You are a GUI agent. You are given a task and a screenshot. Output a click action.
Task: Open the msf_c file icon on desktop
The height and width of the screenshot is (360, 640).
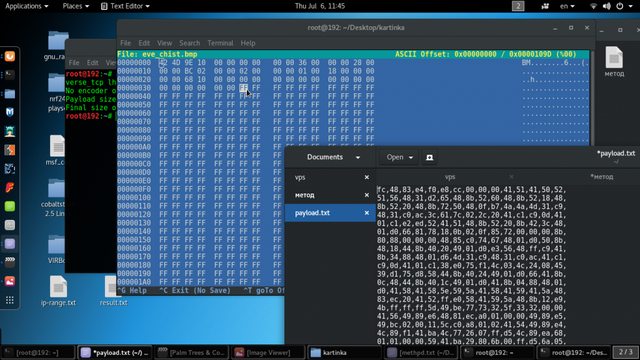click(x=56, y=150)
